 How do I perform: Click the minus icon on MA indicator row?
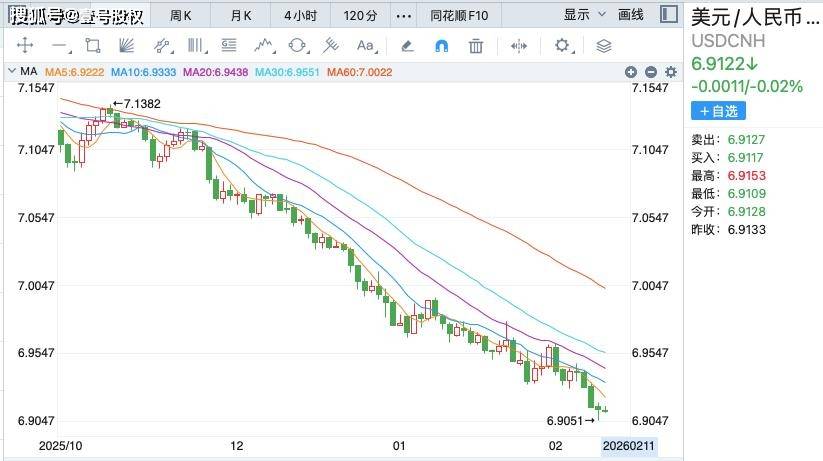tap(650, 72)
